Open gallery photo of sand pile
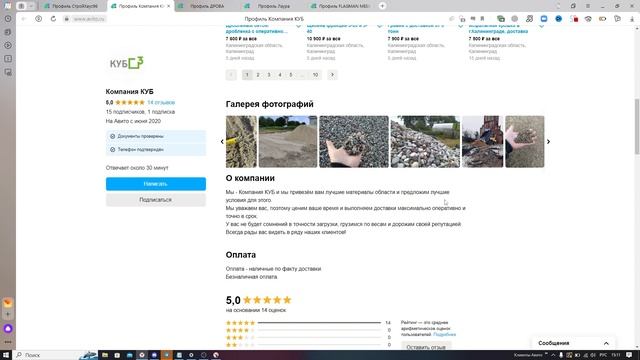Image resolution: width=640 pixels, height=360 pixels. click(x=288, y=142)
